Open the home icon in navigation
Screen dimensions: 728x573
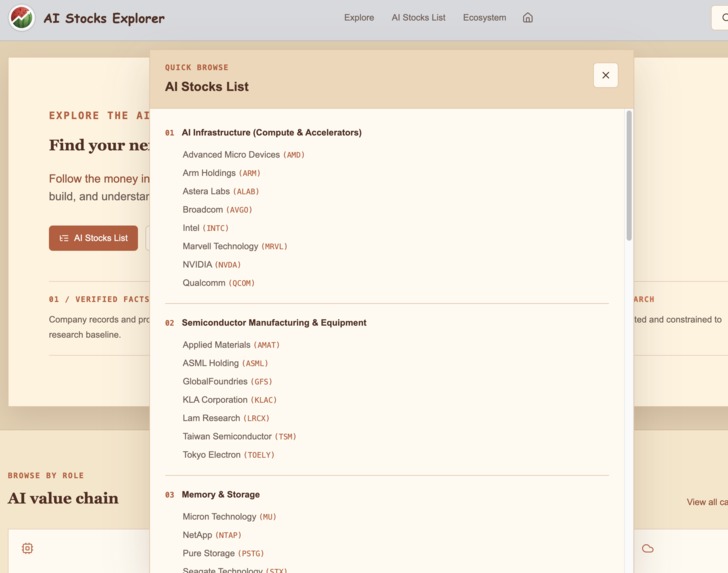click(527, 18)
